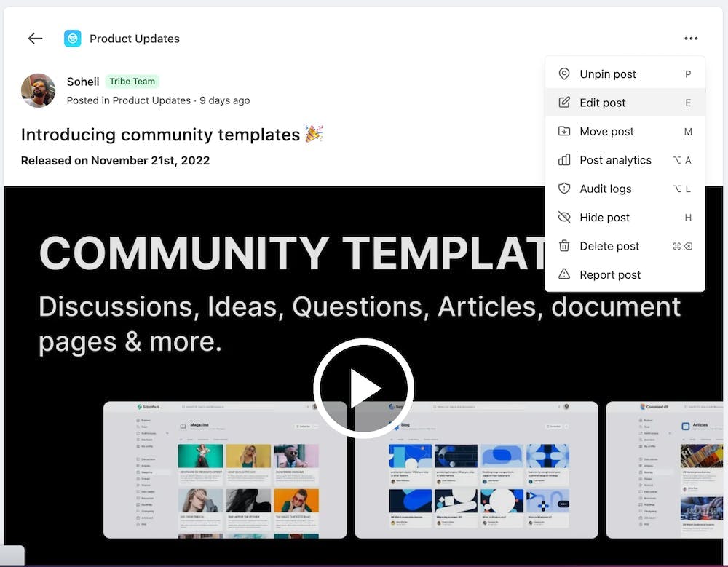Click the Audit logs shield icon
The width and height of the screenshot is (728, 567).
coord(564,189)
